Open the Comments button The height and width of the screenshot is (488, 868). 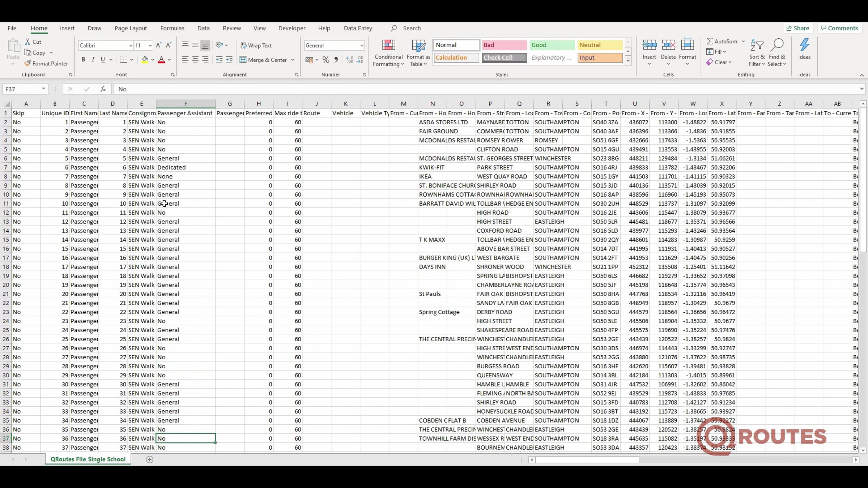click(839, 28)
